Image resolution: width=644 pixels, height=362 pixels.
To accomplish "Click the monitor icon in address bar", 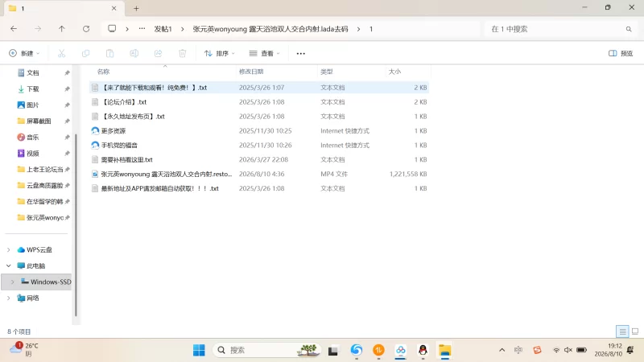I will coord(112,29).
